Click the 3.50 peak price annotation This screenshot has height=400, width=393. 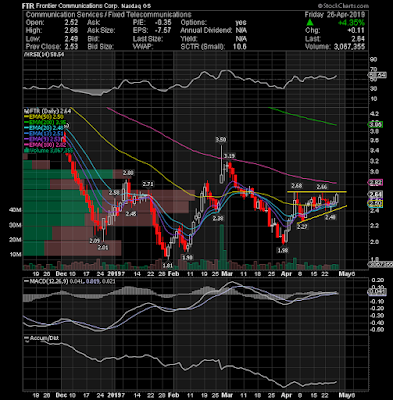pos(221,140)
